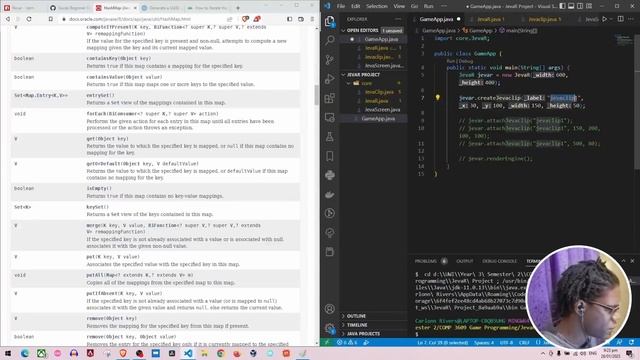Open the Edit menu in VS Code
The height and width of the screenshot is (360, 640).
coord(356,6)
